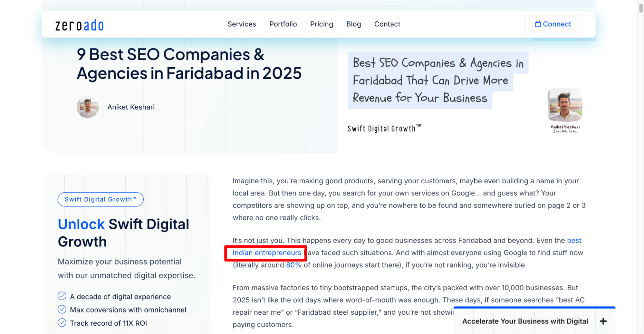Open the Contact page
The width and height of the screenshot is (644, 334).
tap(387, 24)
